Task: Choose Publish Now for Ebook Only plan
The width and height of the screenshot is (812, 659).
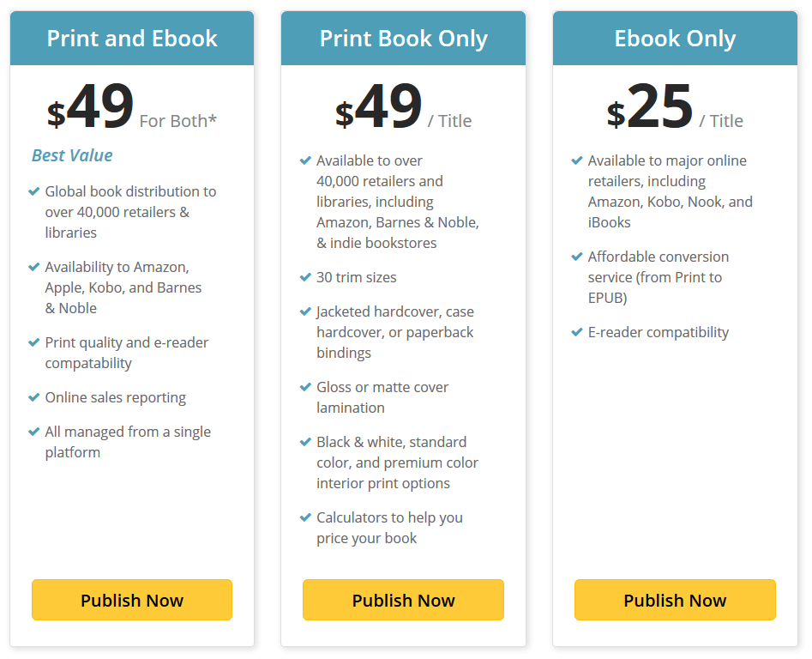Action: pos(675,600)
